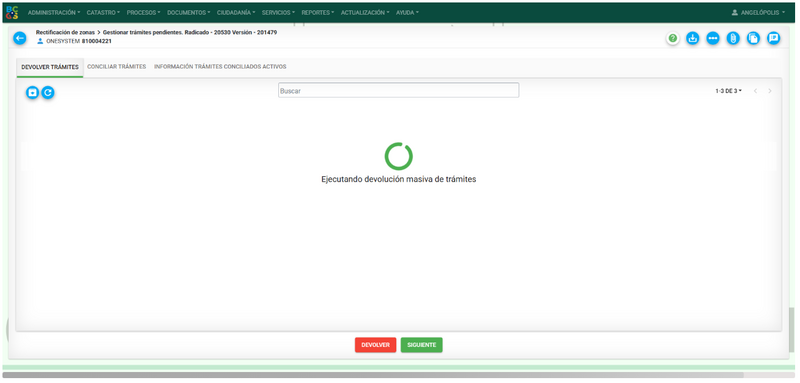Click 'Ejecutando devolución masiva de trámites' message

point(398,180)
